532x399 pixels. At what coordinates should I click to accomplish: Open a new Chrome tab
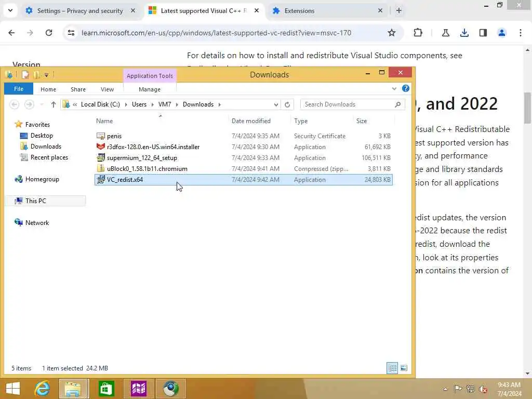pyautogui.click(x=398, y=10)
